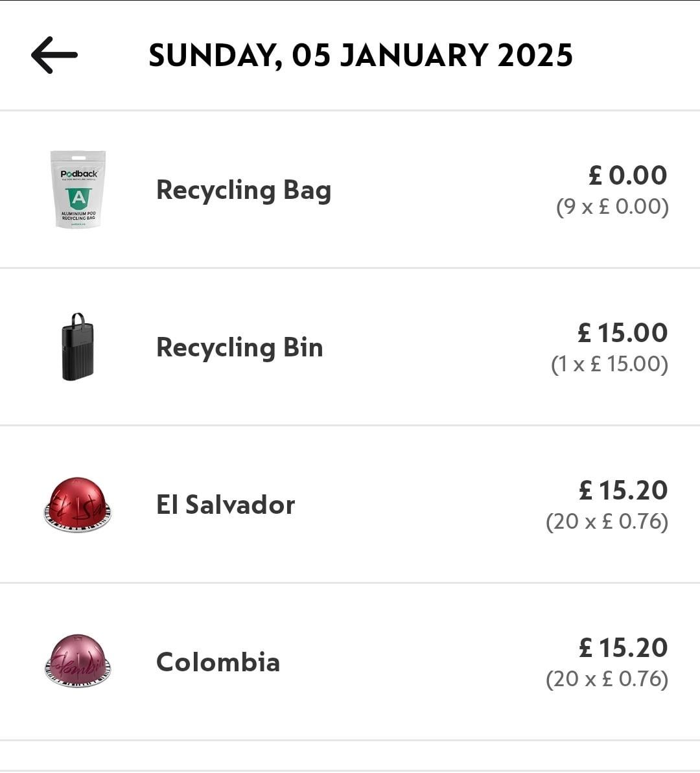Open the Recycling Bag item name

click(244, 190)
